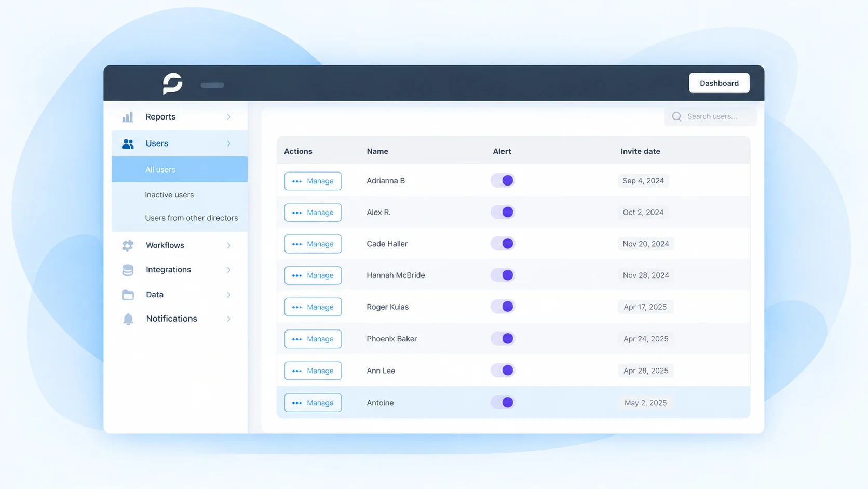Image resolution: width=868 pixels, height=489 pixels.
Task: Click the Reports bar chart icon
Action: click(128, 117)
